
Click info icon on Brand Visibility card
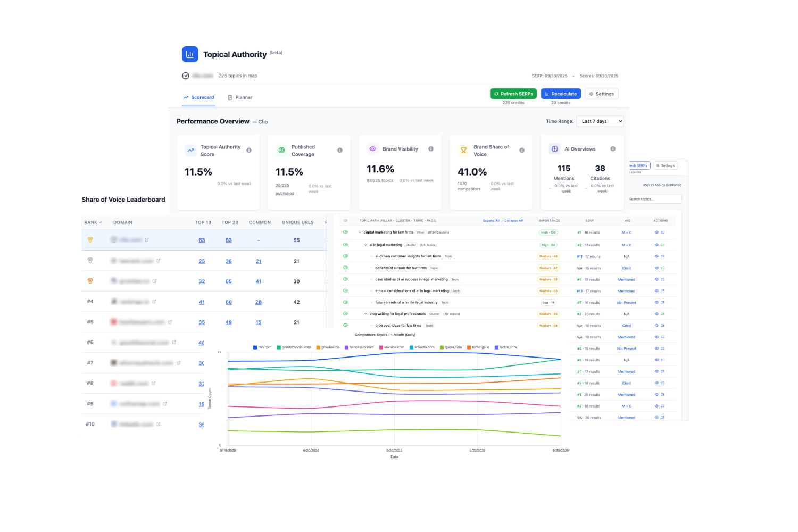click(431, 149)
